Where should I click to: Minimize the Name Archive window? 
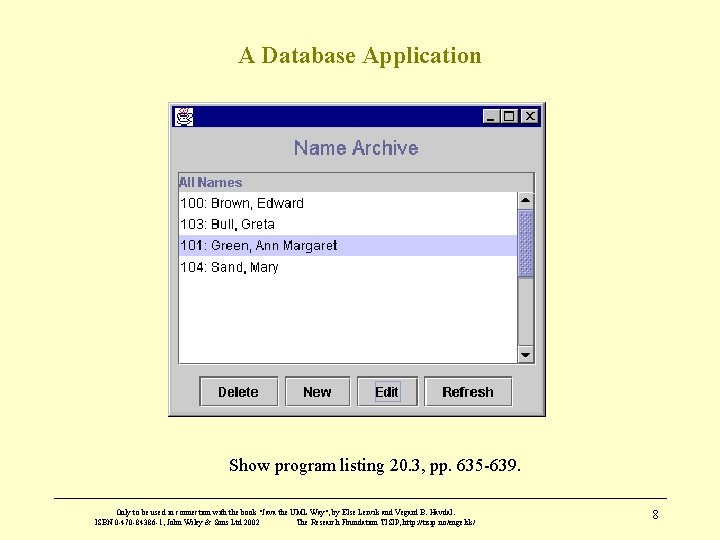(490, 116)
